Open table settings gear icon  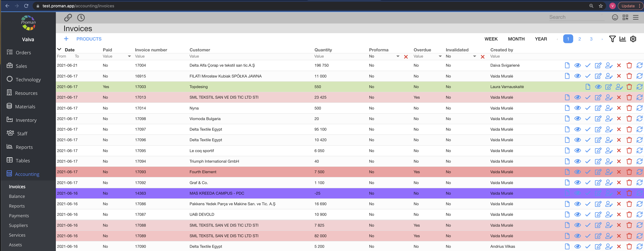(x=633, y=39)
